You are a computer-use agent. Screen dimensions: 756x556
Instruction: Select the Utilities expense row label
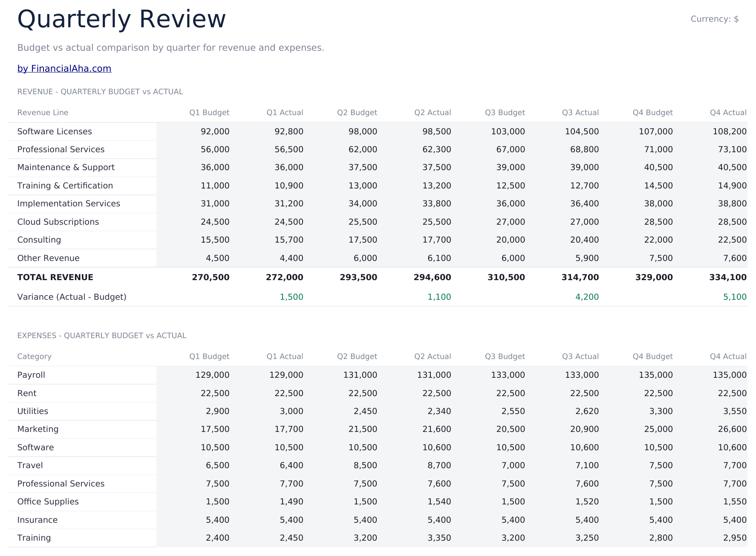click(x=33, y=411)
